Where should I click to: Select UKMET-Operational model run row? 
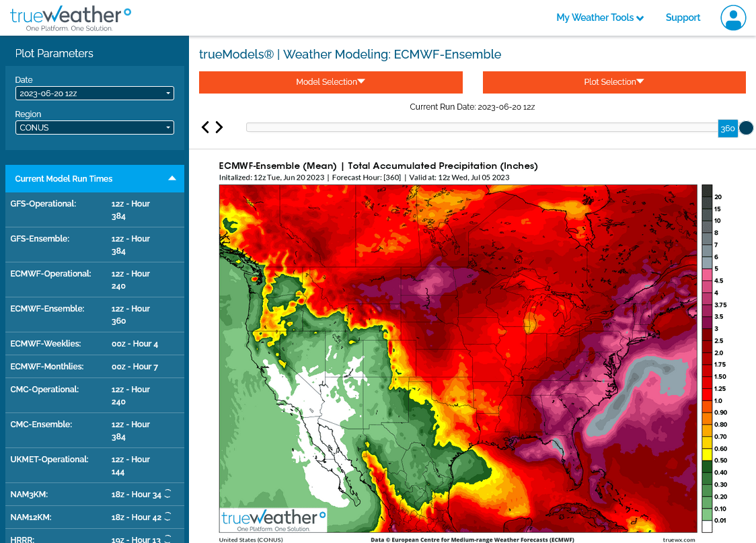(94, 466)
